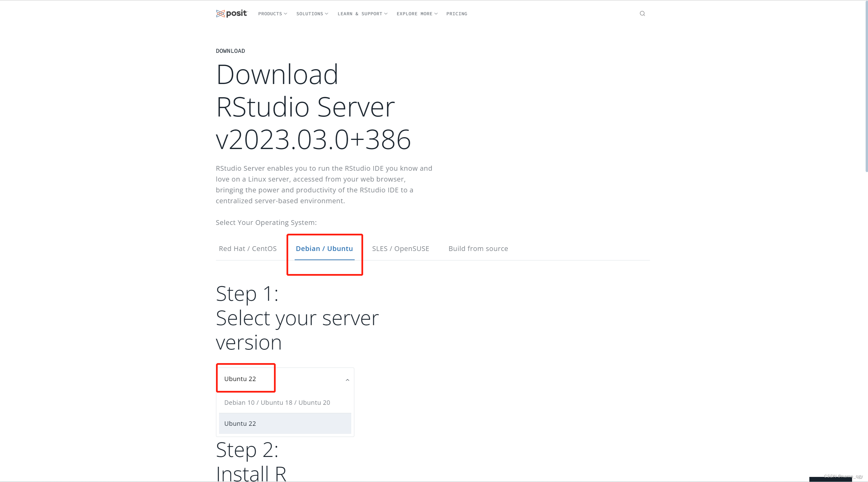Viewport: 868px width, 482px height.
Task: Choose the highlighted Ubuntu 22 option
Action: coord(285,423)
